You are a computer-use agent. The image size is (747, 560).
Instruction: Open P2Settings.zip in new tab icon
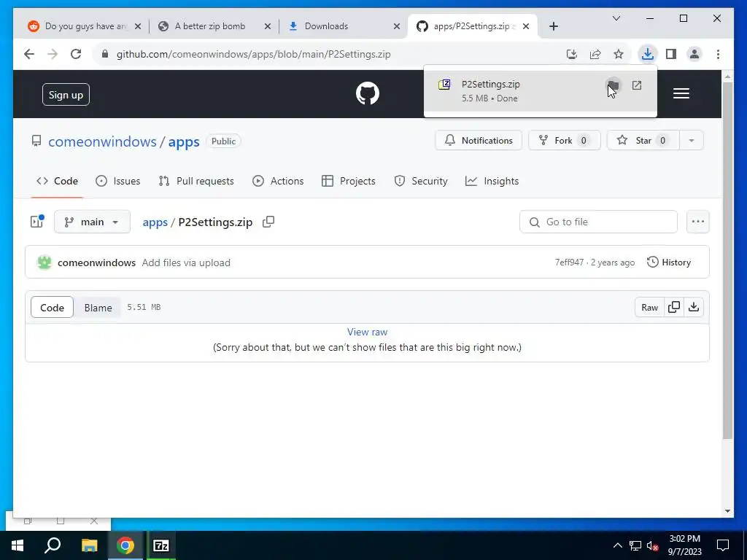(x=636, y=86)
